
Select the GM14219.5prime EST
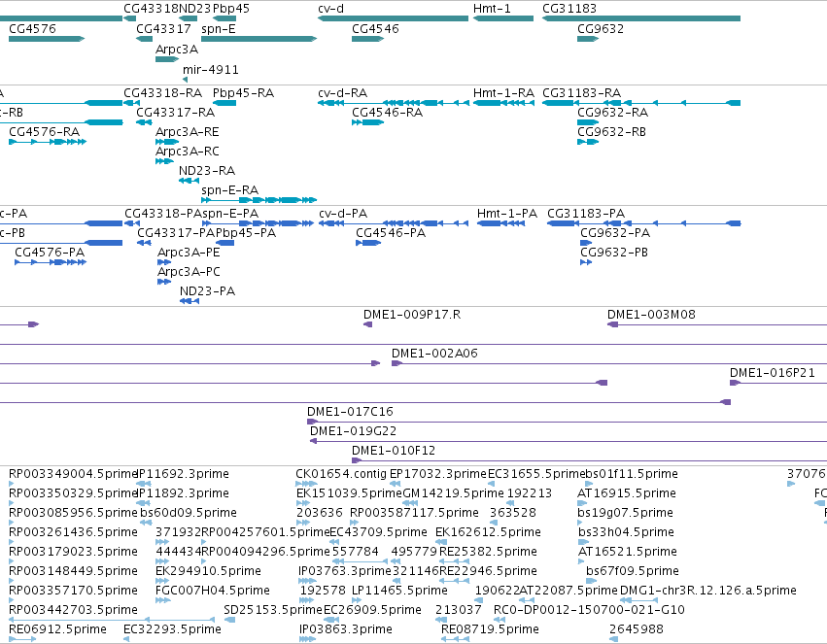tap(410, 503)
